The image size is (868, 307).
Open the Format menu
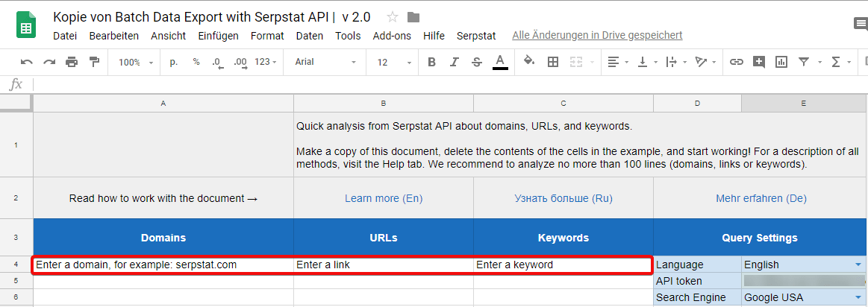267,36
